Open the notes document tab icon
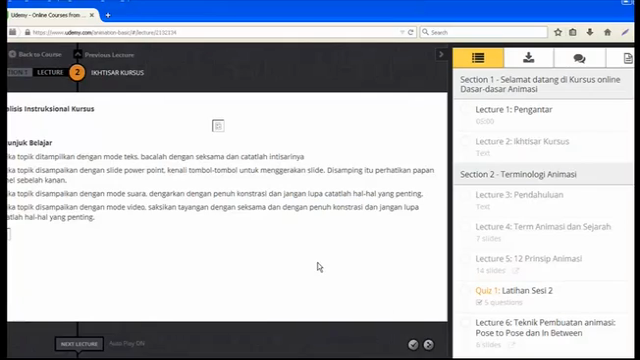 coord(627,58)
